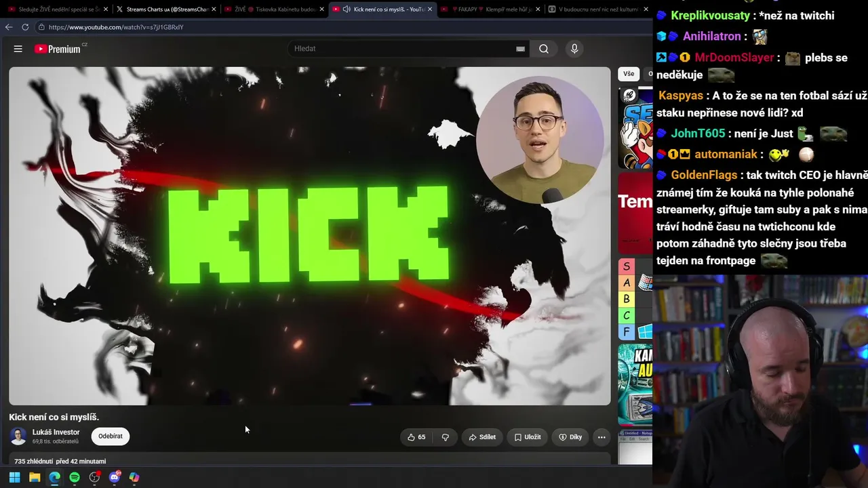The height and width of the screenshot is (488, 868).
Task: Open the Notepad recommended video thumbnail
Action: coord(635,446)
